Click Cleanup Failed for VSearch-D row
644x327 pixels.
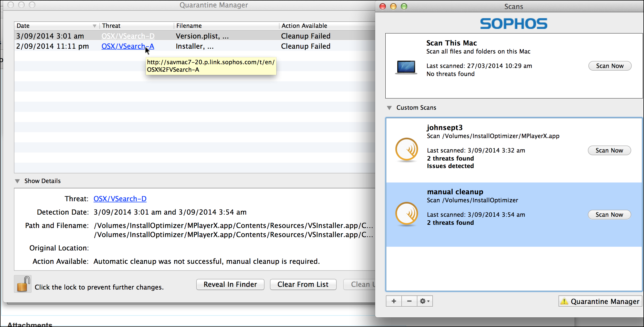coord(306,36)
